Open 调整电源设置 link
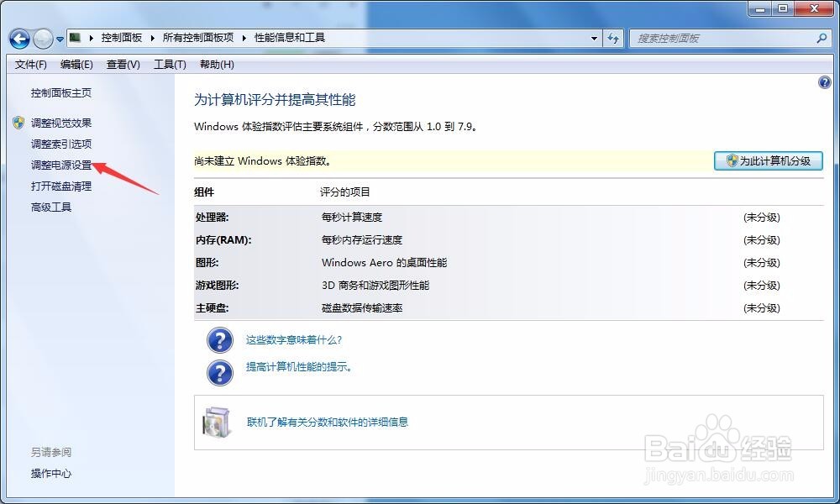Viewport: 840px width, 504px height. (x=61, y=165)
